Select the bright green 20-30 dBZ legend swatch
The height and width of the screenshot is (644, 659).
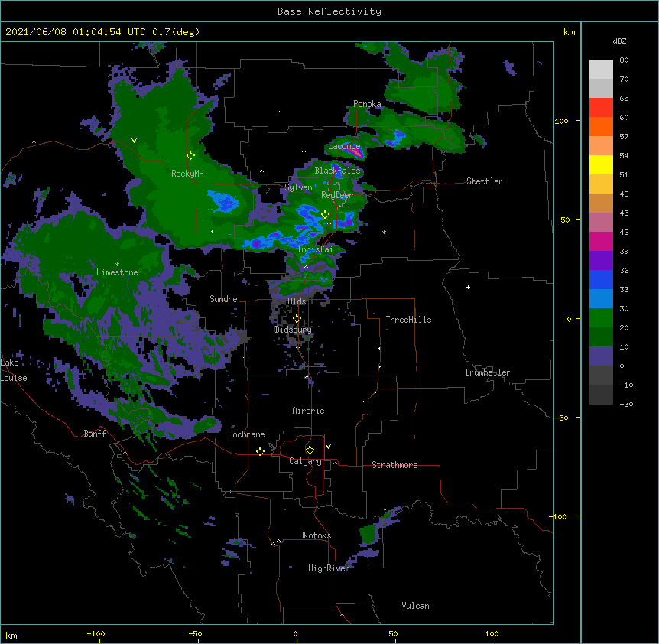pos(601,318)
